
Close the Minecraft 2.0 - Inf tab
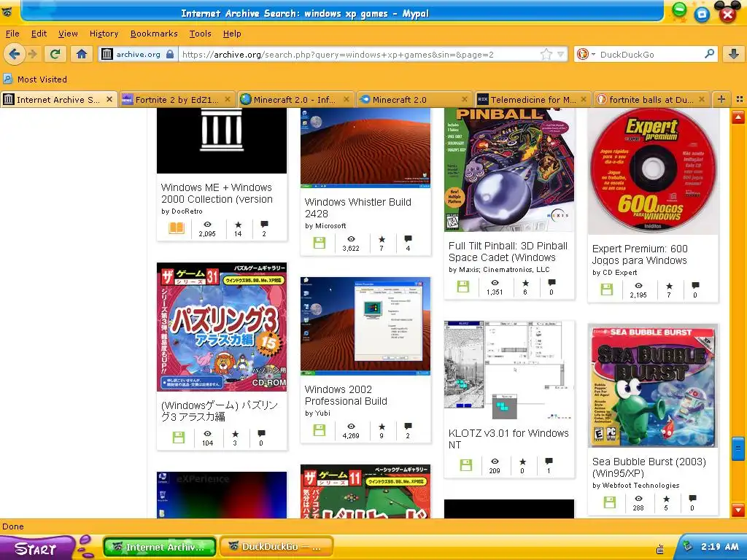(347, 99)
